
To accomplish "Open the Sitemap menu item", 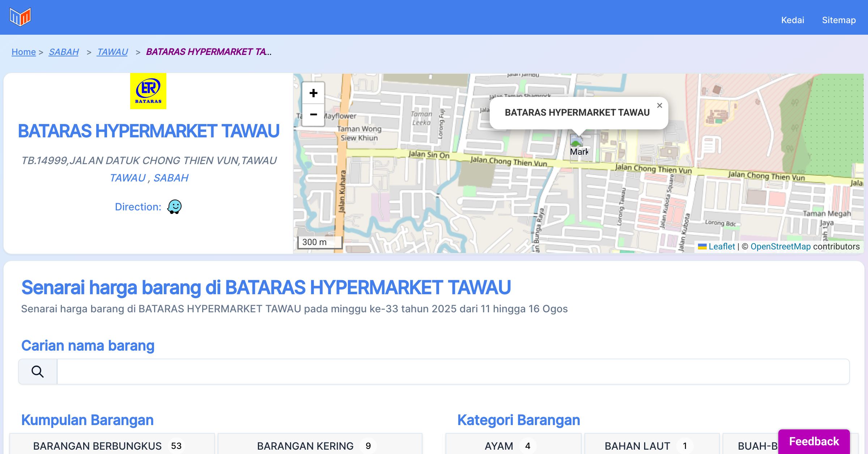I will pyautogui.click(x=839, y=20).
